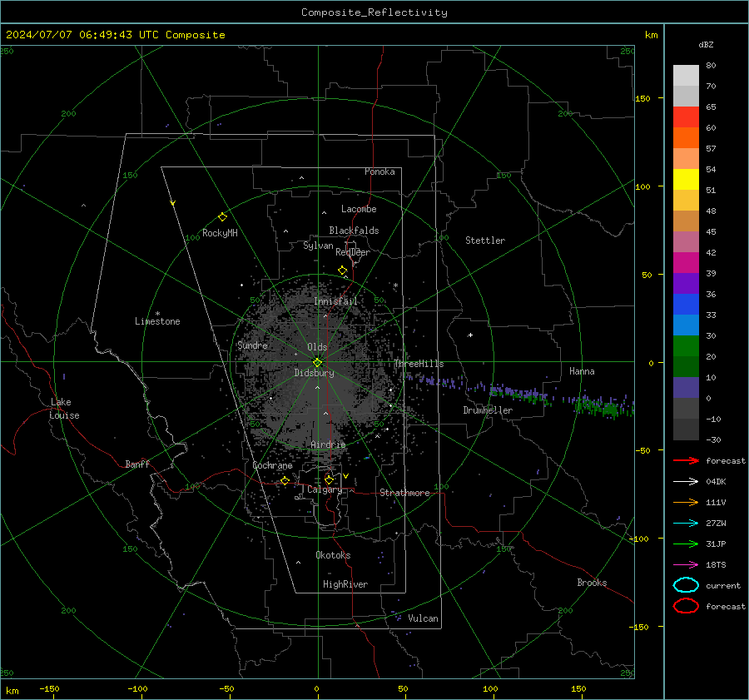Click the blue echo band east of ThreeHills
749x700 pixels.
(x=435, y=381)
